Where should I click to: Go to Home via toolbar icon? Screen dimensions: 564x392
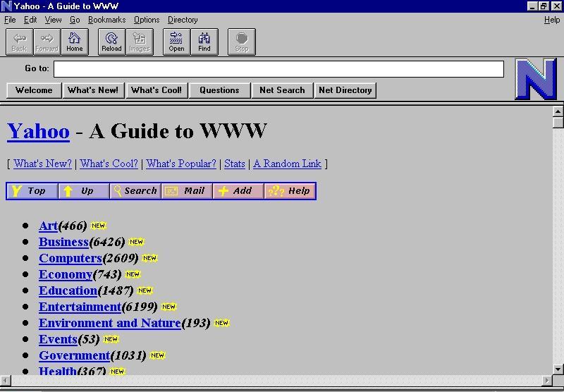pos(75,42)
